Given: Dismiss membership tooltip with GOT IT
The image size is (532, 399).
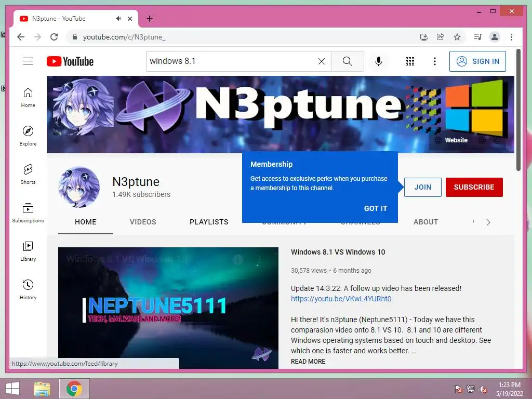Looking at the screenshot, I should pyautogui.click(x=376, y=208).
